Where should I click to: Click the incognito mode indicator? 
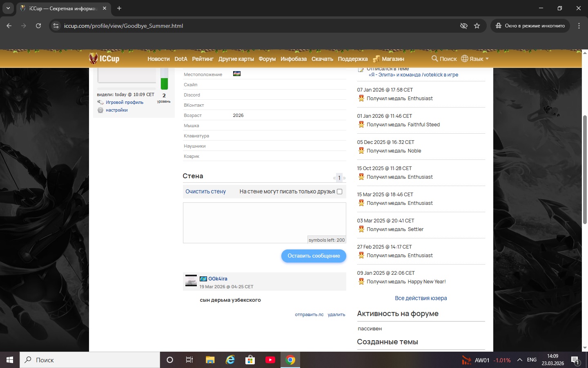530,26
